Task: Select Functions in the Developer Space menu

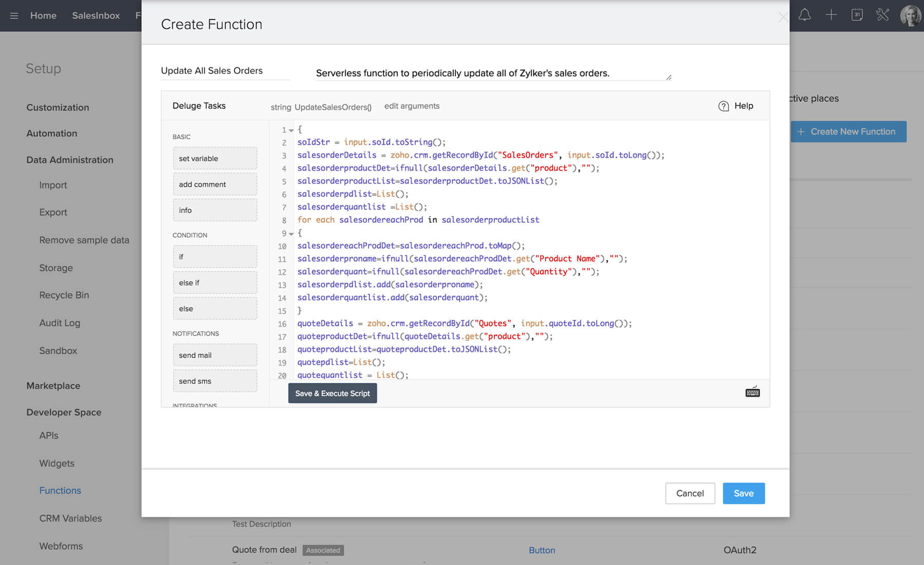Action: [60, 491]
